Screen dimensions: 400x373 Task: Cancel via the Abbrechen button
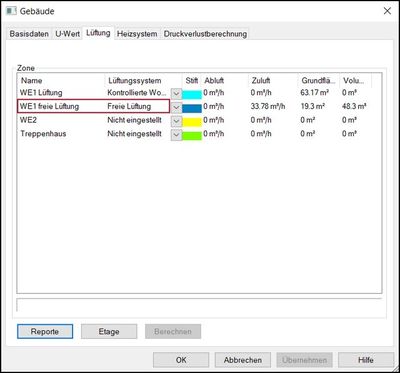[243, 360]
